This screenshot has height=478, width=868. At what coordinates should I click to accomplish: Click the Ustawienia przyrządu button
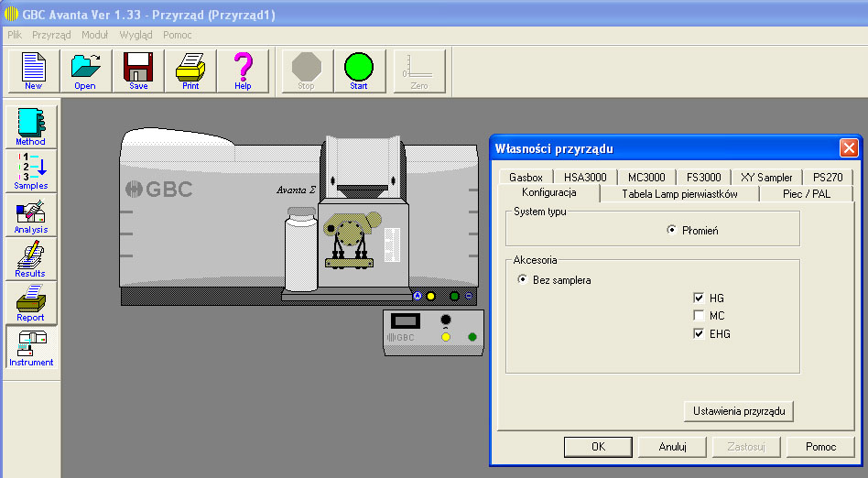coord(739,411)
